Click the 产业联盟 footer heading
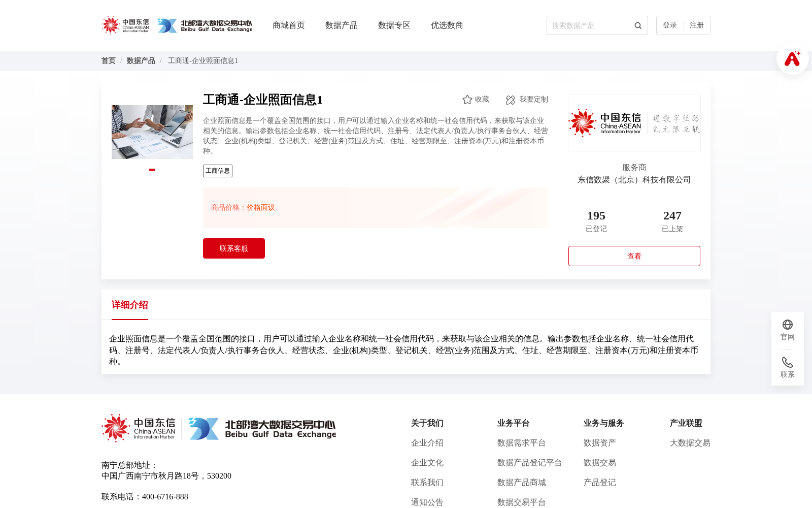 (686, 423)
